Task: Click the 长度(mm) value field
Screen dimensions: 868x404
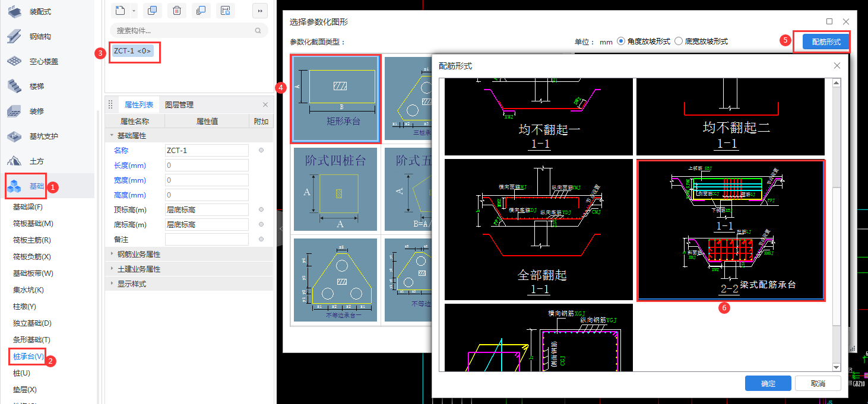Action: 207,166
